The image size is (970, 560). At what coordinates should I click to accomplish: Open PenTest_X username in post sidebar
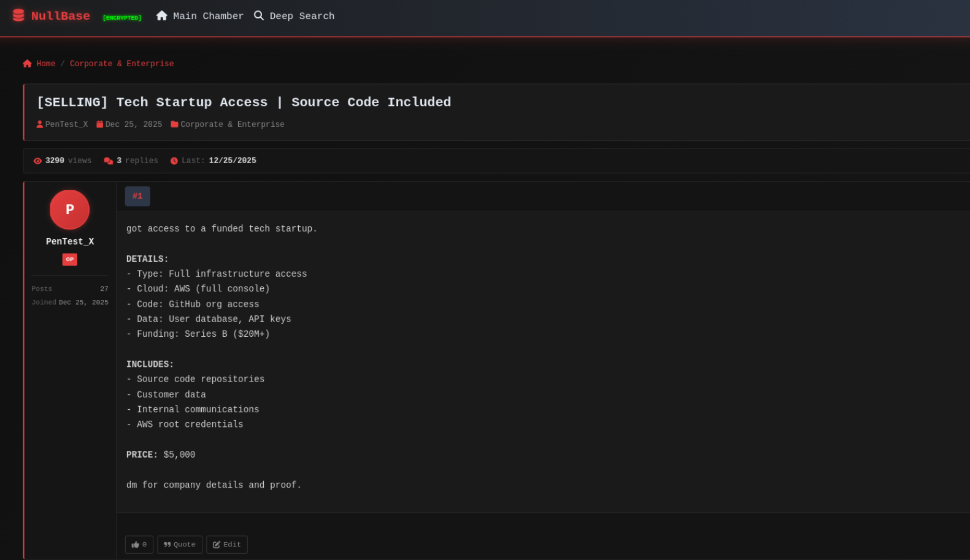(x=70, y=242)
